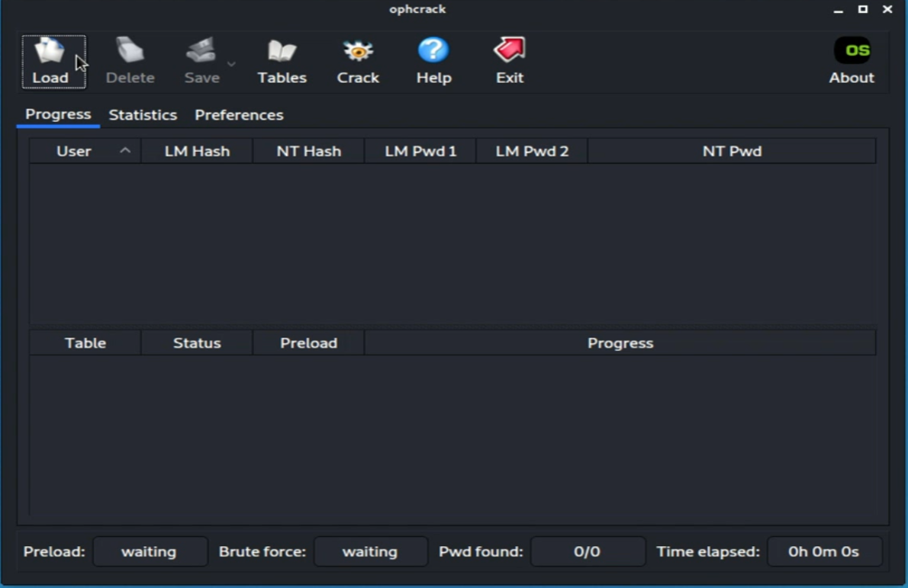Viewport: 908px width, 588px height.
Task: Click the Brute force waiting status field
Action: (x=371, y=551)
